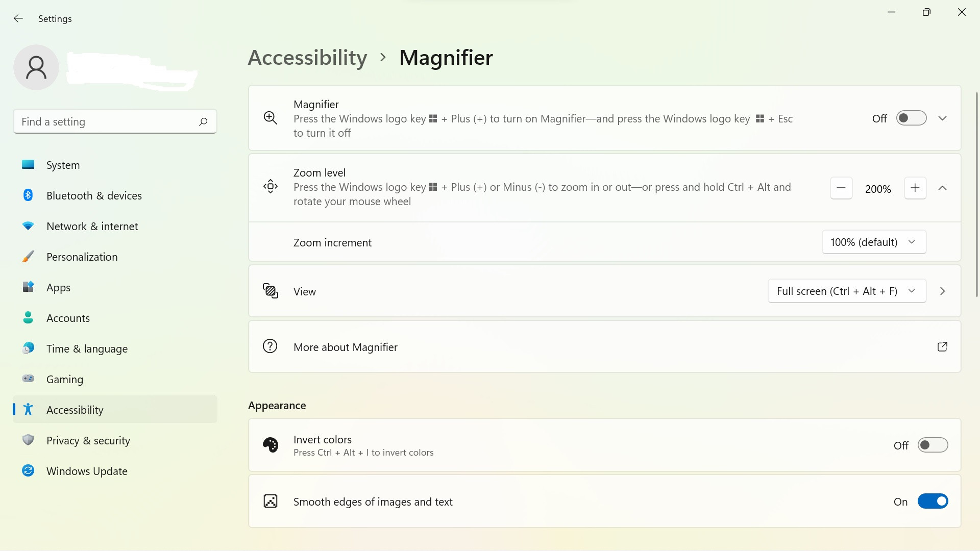
Task: Open the View mode Full screen dropdown
Action: [x=847, y=291]
